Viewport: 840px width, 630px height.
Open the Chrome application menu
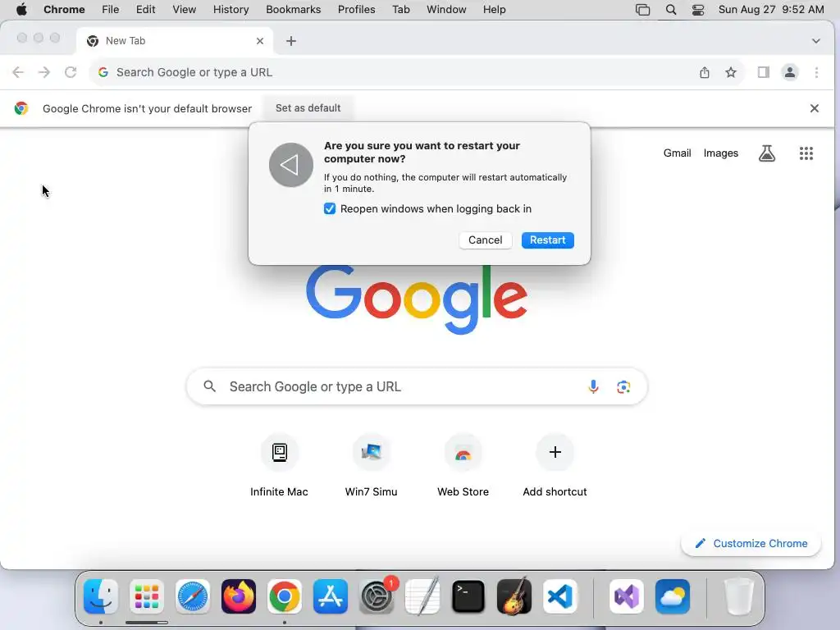[x=64, y=10]
